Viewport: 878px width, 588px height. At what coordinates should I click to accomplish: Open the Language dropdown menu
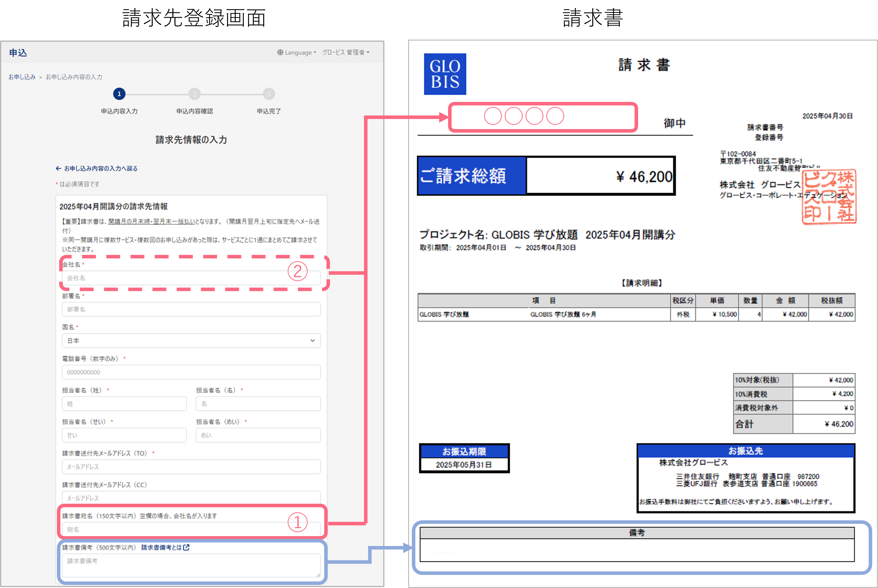click(300, 53)
